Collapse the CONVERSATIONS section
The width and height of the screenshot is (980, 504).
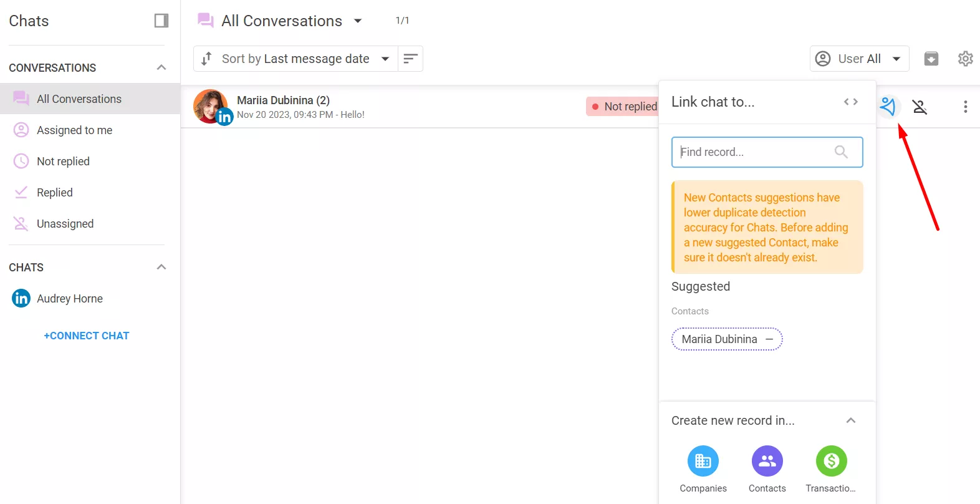(x=161, y=67)
